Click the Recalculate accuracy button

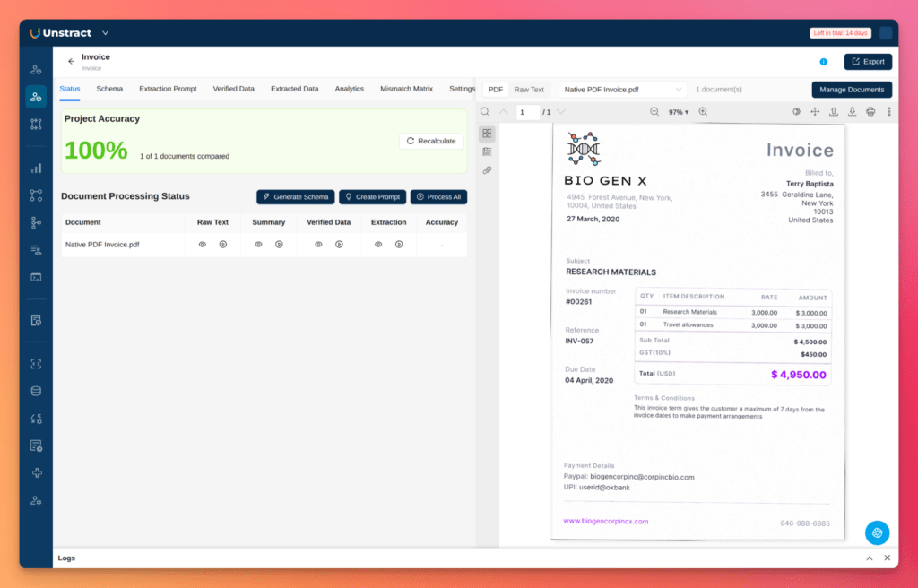coord(431,141)
